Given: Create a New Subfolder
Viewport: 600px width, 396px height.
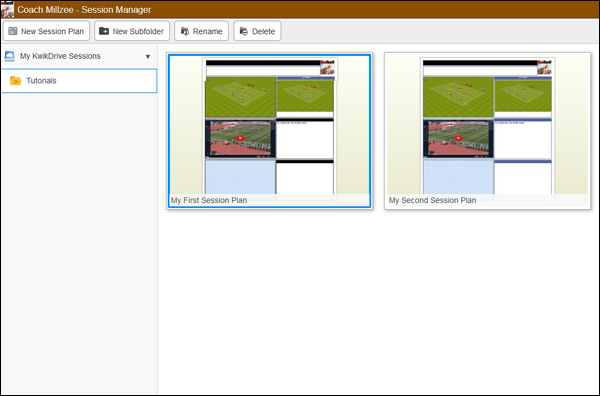Looking at the screenshot, I should click(x=132, y=31).
